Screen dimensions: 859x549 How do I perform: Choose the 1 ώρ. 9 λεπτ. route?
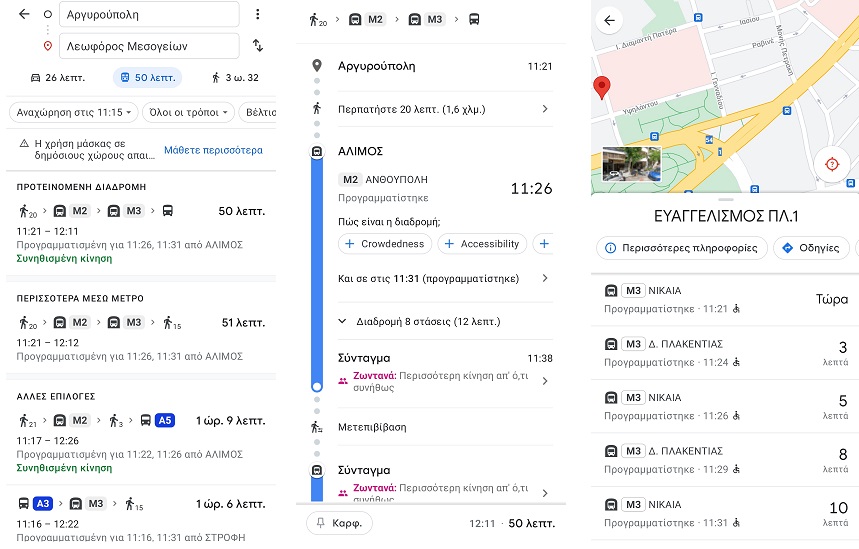(141, 444)
